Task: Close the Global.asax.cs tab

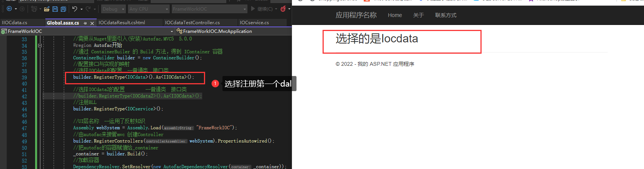Action: pos(92,23)
